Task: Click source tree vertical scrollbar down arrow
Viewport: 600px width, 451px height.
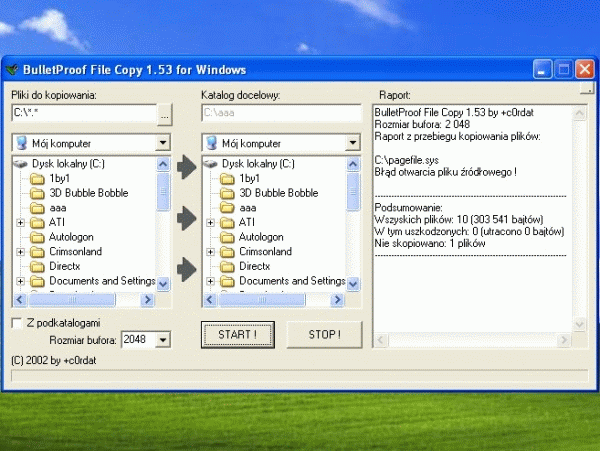Action: click(163, 284)
